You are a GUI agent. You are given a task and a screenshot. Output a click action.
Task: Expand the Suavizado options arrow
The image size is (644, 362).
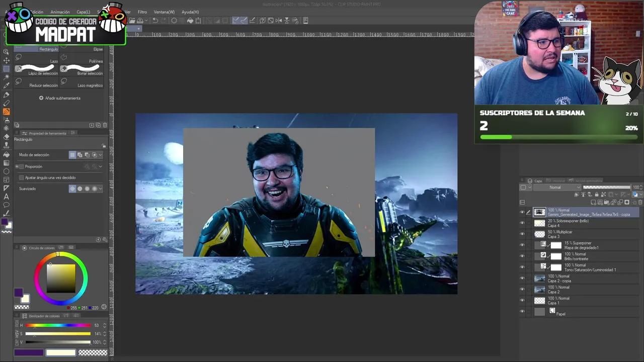tap(101, 189)
